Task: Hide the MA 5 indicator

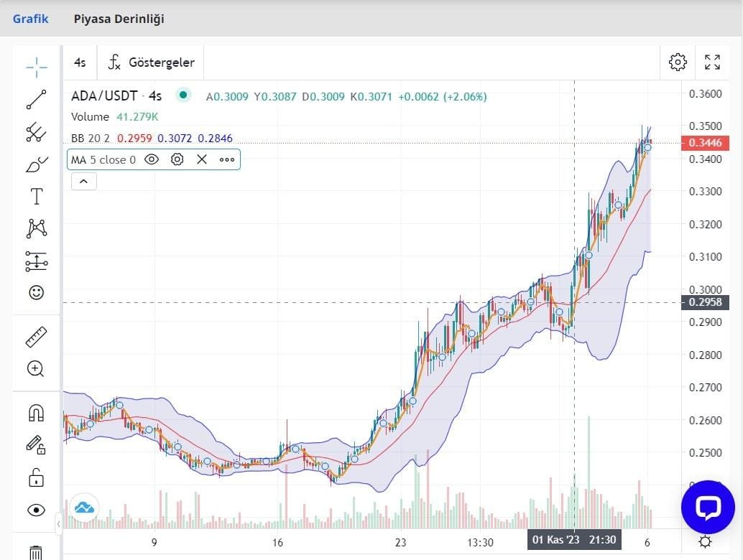Action: point(152,159)
